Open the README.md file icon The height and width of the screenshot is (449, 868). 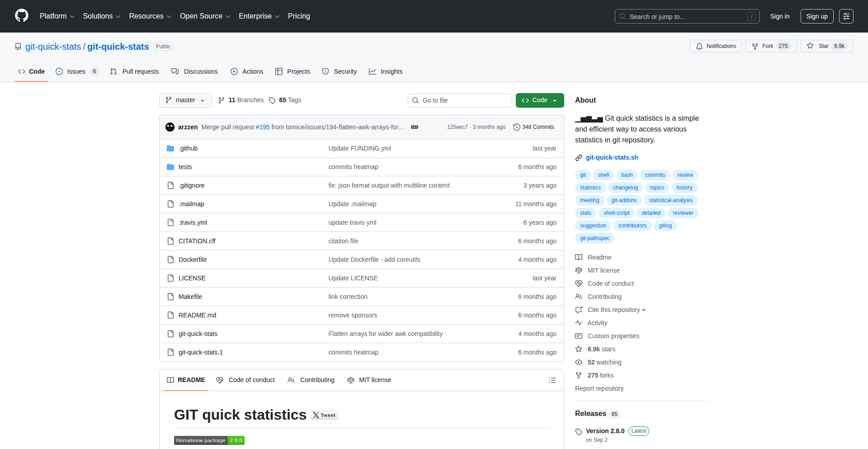point(171,315)
